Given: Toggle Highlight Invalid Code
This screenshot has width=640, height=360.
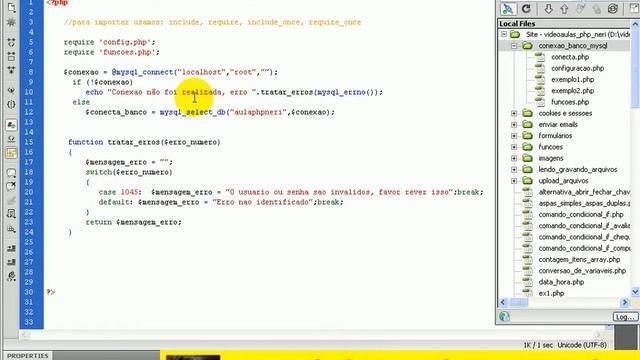Looking at the screenshot, I should tap(11, 139).
